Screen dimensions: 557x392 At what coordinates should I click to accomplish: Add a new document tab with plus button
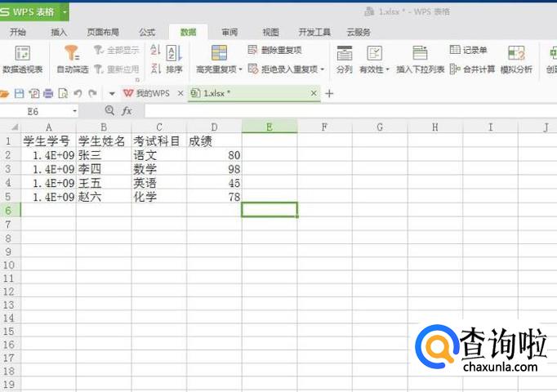coord(329,94)
